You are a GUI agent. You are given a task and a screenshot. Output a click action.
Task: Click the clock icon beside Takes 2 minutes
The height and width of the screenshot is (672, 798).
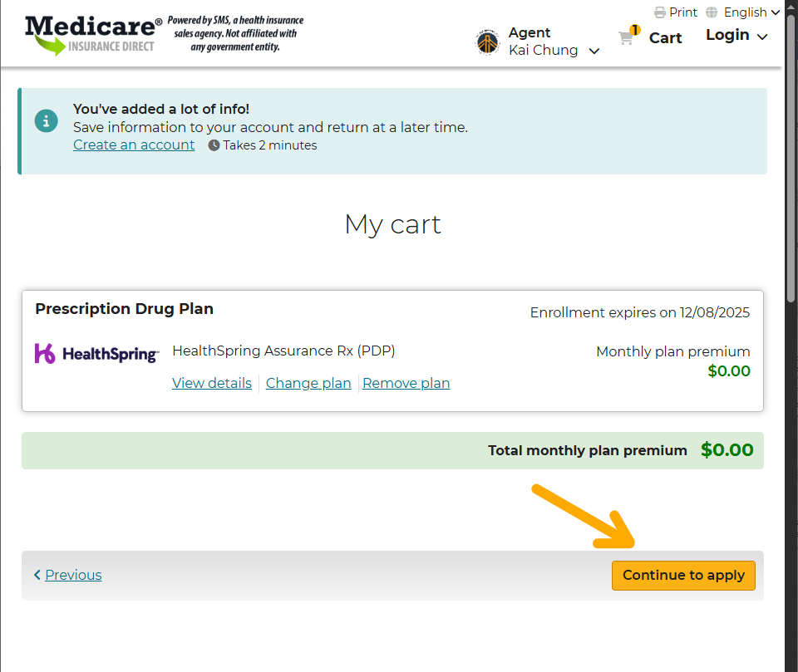pyautogui.click(x=214, y=145)
